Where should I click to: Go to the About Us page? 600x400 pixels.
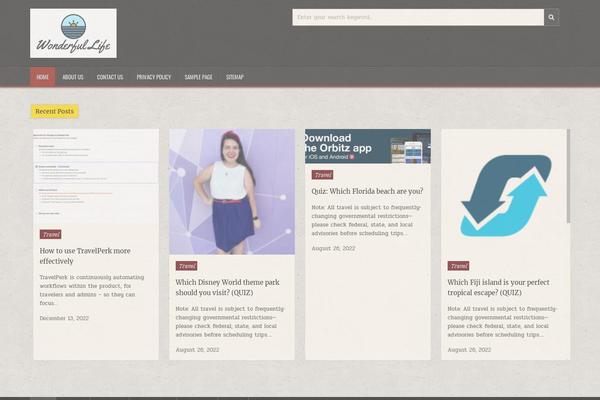(x=73, y=77)
